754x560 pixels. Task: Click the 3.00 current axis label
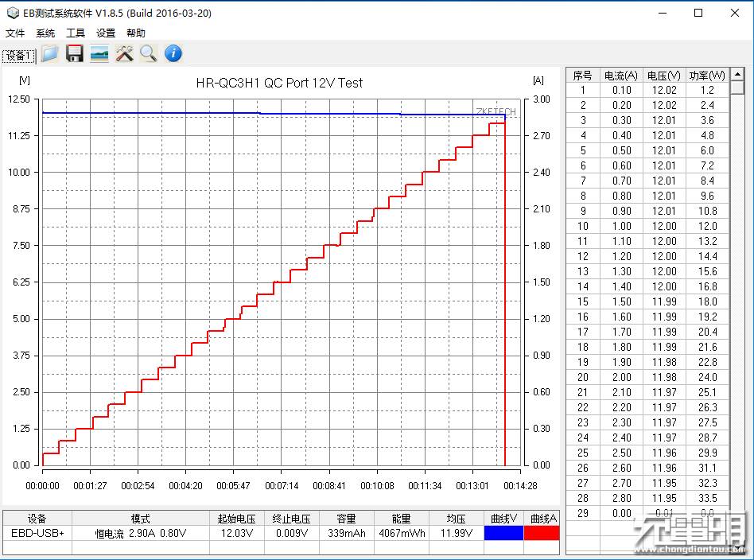(x=542, y=99)
